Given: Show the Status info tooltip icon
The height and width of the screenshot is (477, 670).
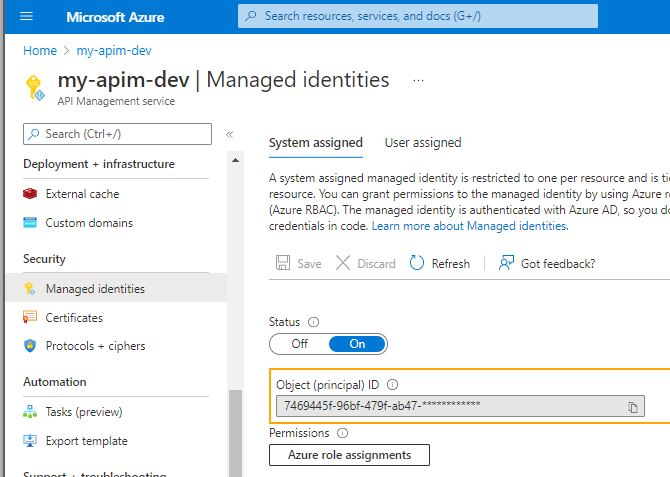Looking at the screenshot, I should pyautogui.click(x=314, y=322).
